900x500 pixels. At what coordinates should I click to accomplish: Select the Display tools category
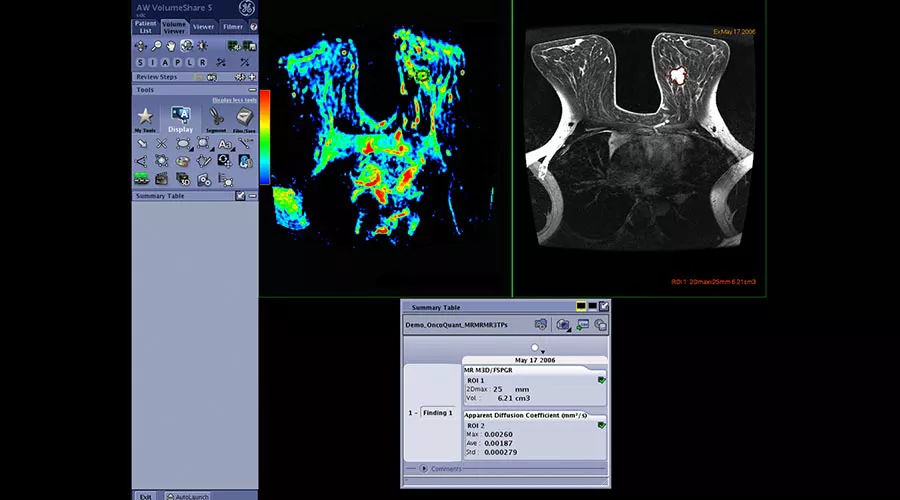coord(180,119)
